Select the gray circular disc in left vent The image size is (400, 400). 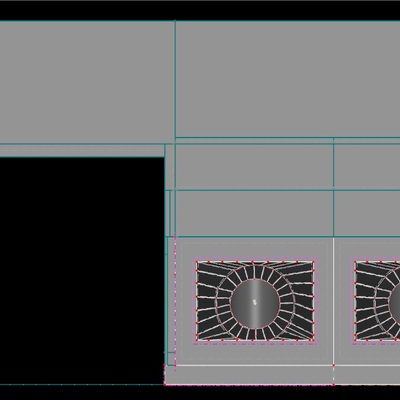(255, 303)
